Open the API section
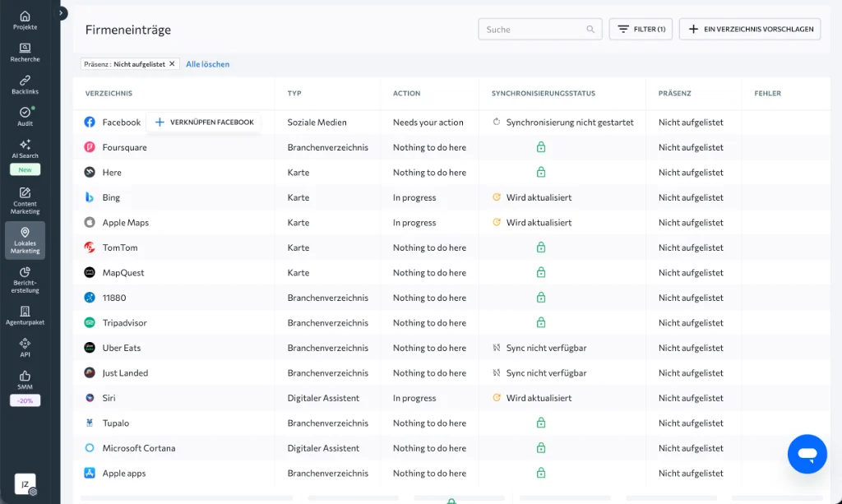The height and width of the screenshot is (504, 842). point(25,348)
